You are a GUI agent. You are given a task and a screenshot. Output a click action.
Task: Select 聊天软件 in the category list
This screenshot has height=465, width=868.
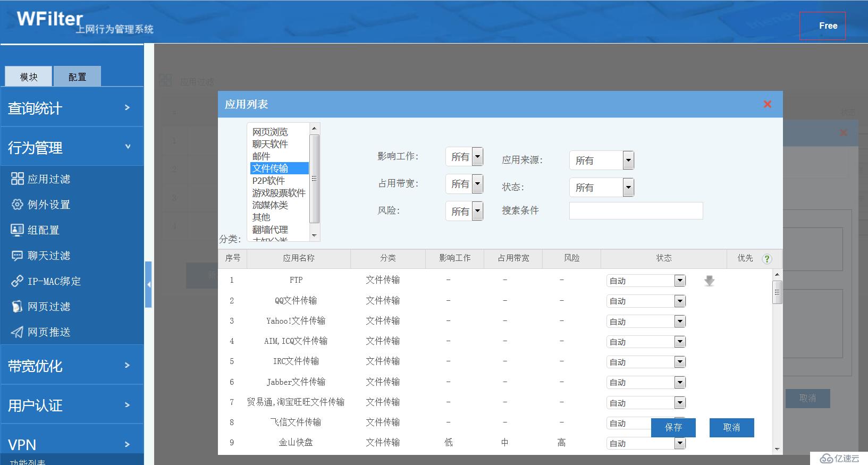pyautogui.click(x=279, y=144)
